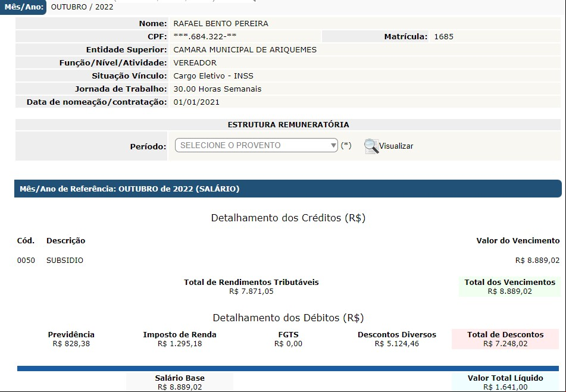The image size is (566, 392).
Task: Click the Matrícula value 1685
Action: click(x=443, y=36)
